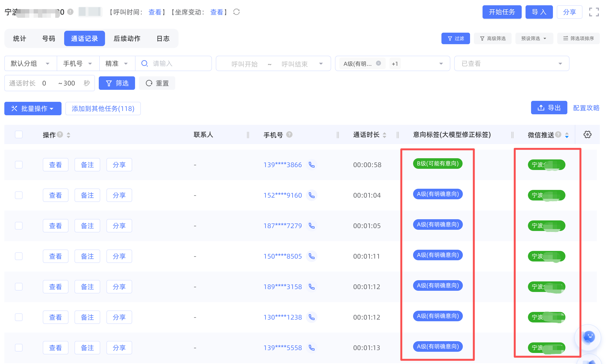
Task: Check the select-all header checkbox
Action: tap(19, 134)
